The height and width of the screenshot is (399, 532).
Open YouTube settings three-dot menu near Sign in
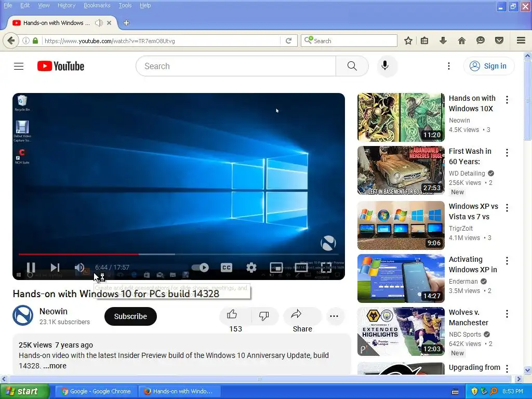point(448,66)
